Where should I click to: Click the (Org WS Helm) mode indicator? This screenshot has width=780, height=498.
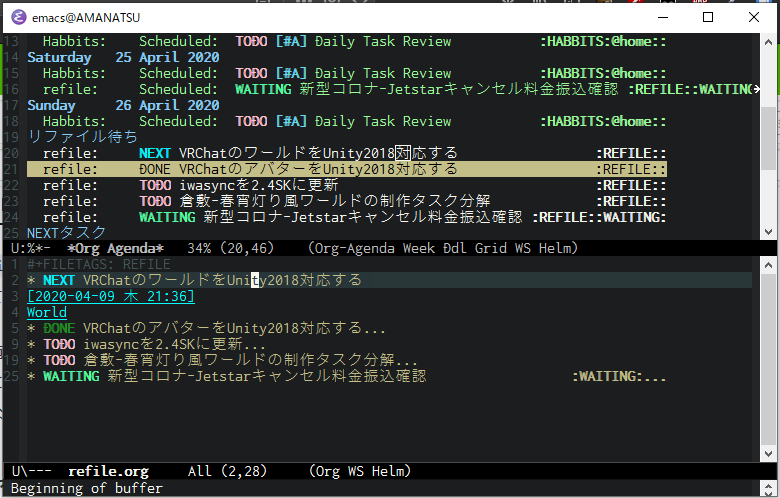tap(360, 471)
